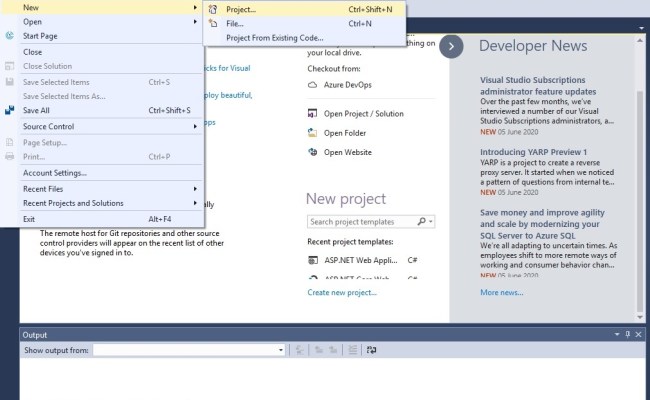The image size is (650, 400).
Task: Expand the Open submenu arrow
Action: coord(195,22)
